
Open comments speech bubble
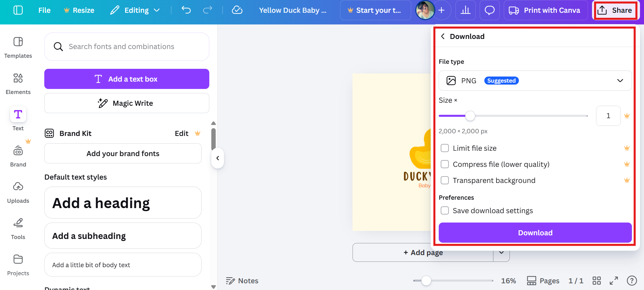490,10
